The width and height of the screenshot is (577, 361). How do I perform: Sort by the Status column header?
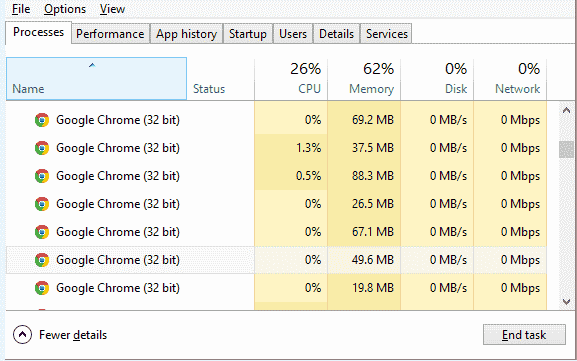[x=220, y=79]
